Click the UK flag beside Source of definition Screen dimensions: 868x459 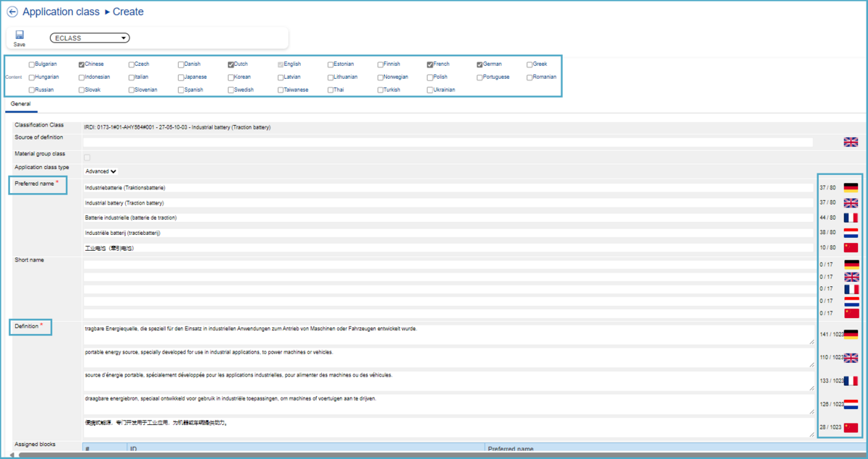pyautogui.click(x=851, y=142)
